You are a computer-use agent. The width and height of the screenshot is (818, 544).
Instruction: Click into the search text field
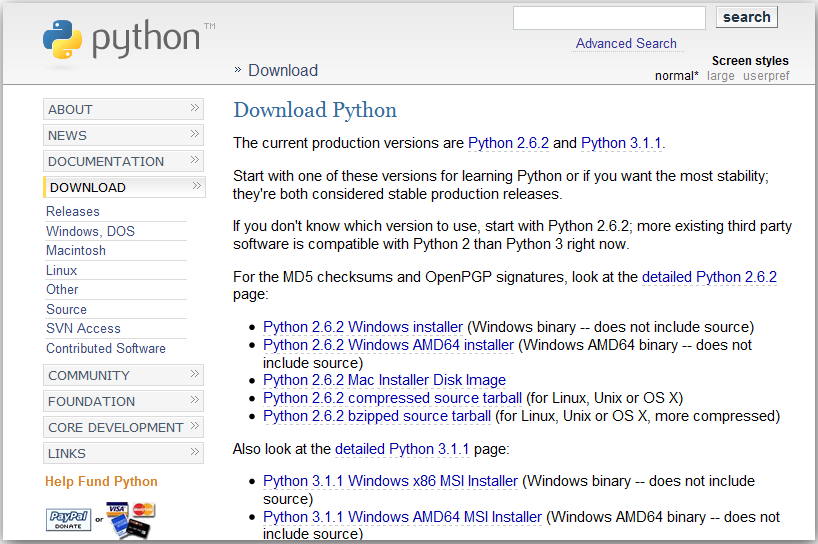click(x=609, y=18)
